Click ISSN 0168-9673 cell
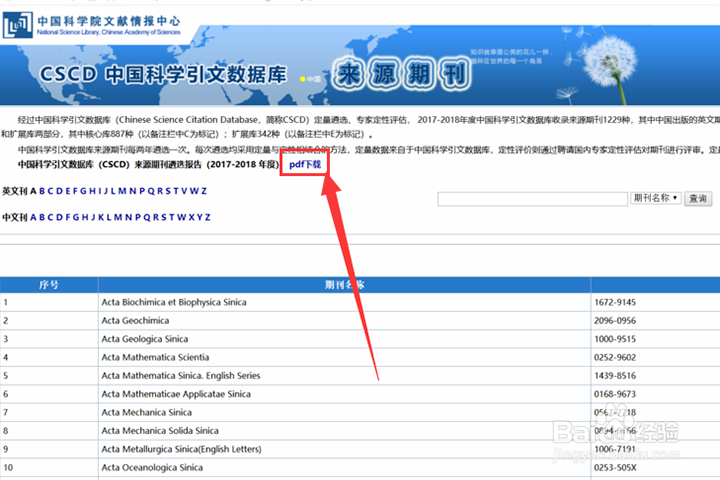 coord(615,394)
